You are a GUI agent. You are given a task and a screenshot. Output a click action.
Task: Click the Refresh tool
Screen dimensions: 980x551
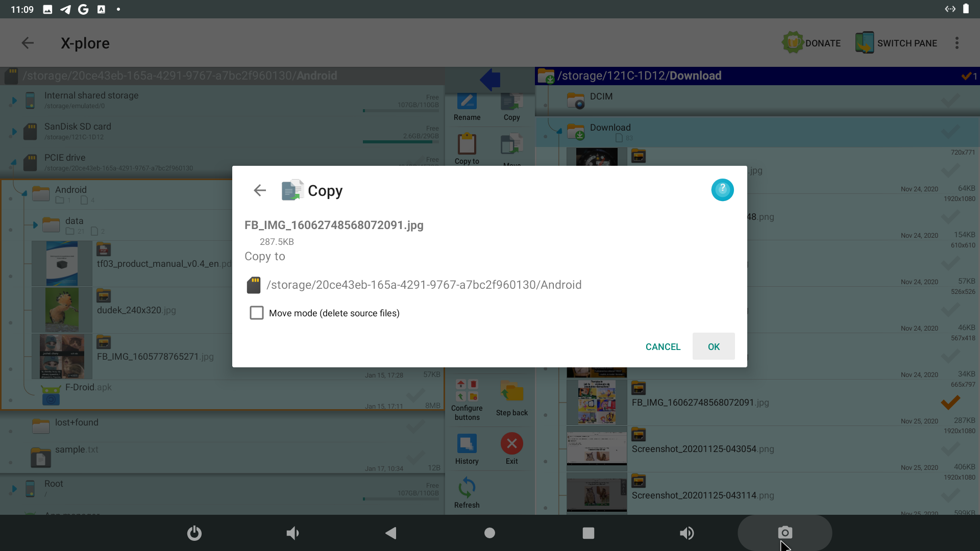tap(467, 493)
